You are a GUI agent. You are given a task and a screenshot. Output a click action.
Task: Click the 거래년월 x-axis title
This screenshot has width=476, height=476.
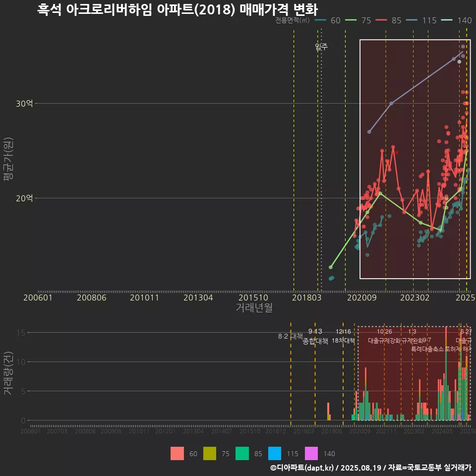254,307
